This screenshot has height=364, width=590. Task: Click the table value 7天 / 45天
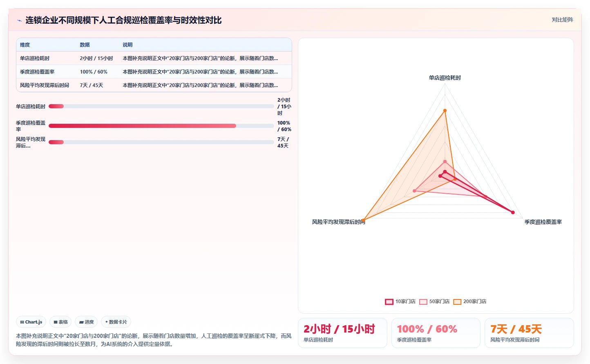[92, 85]
